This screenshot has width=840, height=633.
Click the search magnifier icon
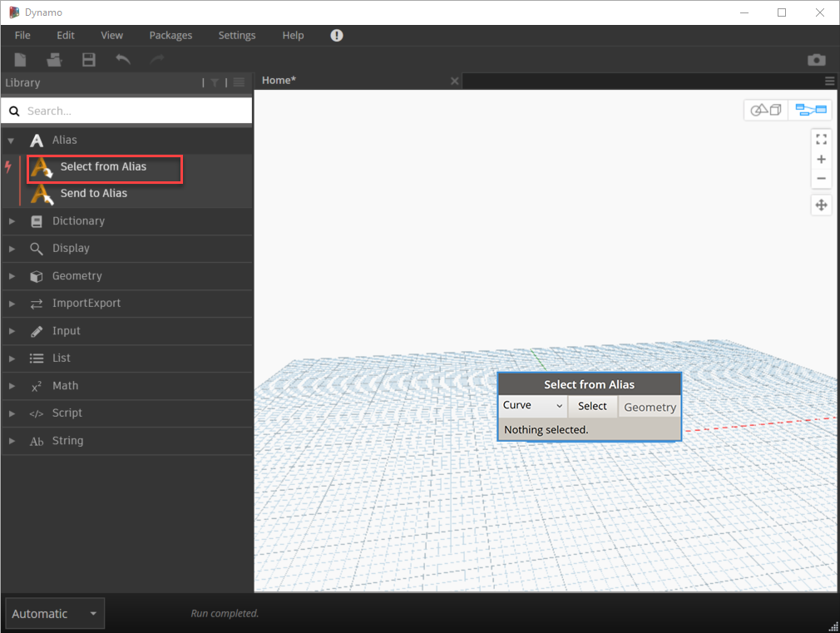[x=14, y=111]
